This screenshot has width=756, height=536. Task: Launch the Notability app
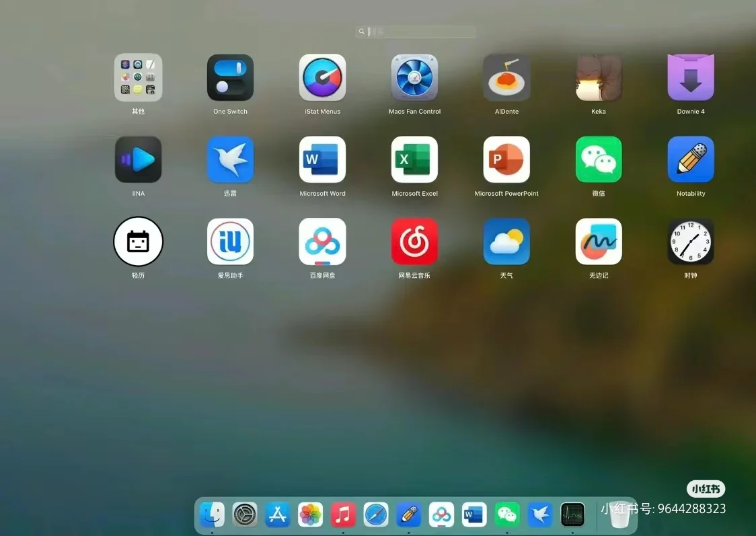(x=691, y=159)
